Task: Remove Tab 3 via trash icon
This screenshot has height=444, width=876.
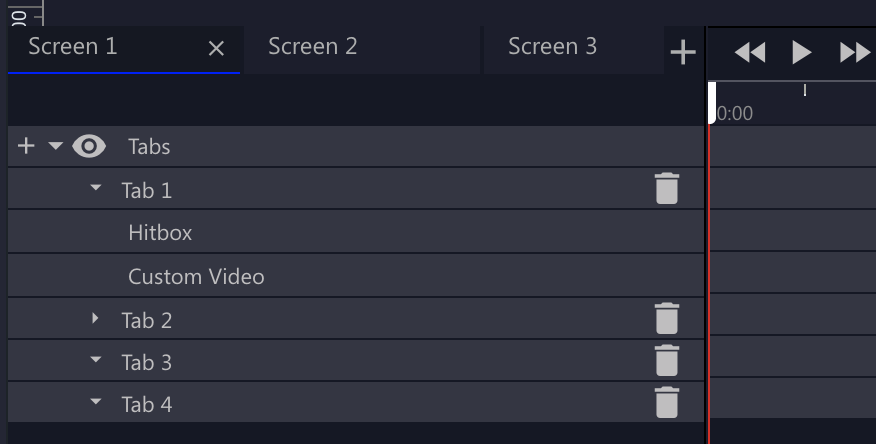Action: pos(666,360)
